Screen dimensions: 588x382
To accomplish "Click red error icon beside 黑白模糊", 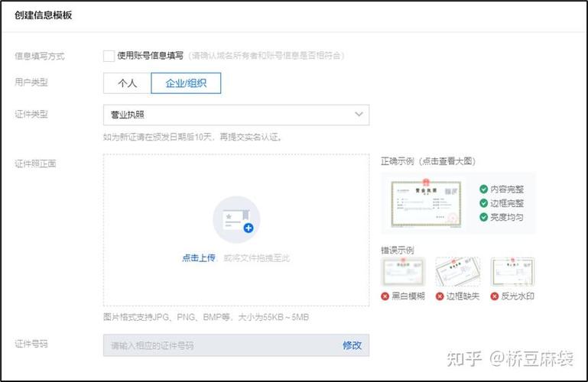I will pyautogui.click(x=385, y=296).
